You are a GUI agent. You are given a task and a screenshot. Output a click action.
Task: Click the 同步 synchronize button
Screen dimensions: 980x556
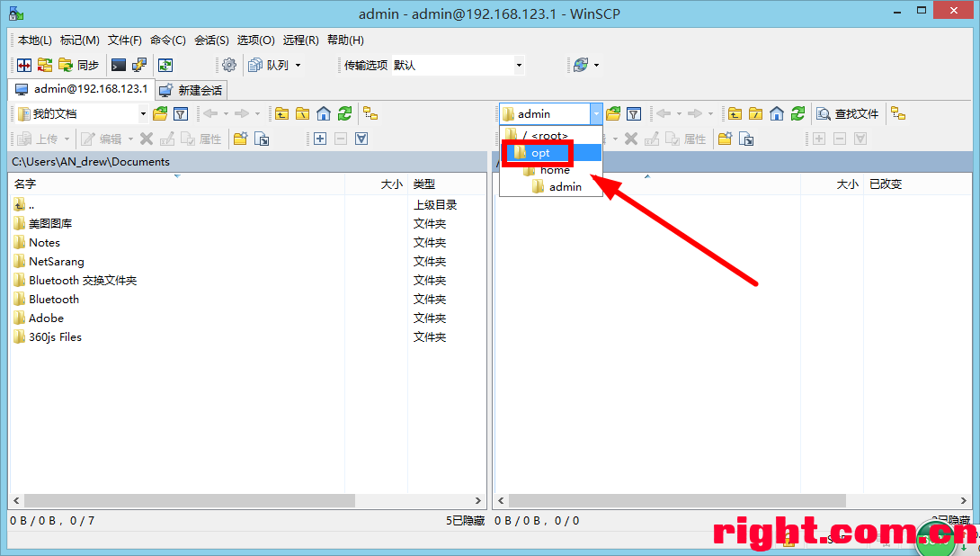click(79, 65)
